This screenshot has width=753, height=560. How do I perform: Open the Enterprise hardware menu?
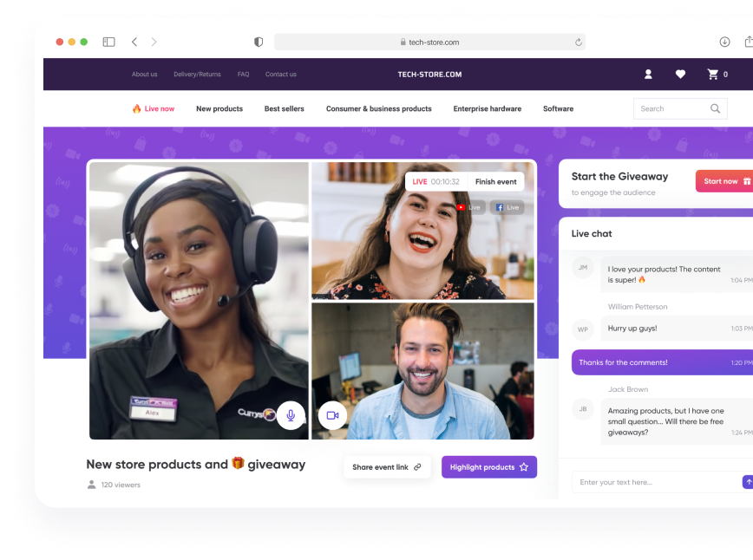point(488,109)
